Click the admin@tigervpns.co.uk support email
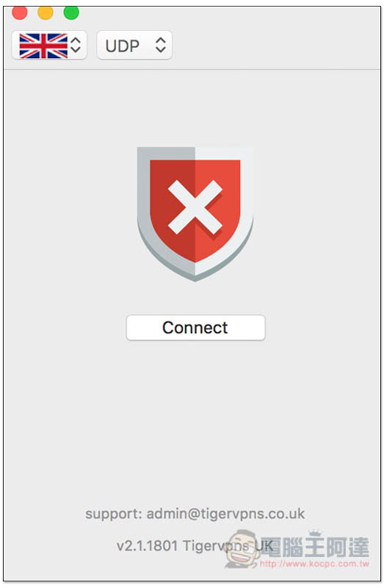384x588 pixels. (225, 513)
